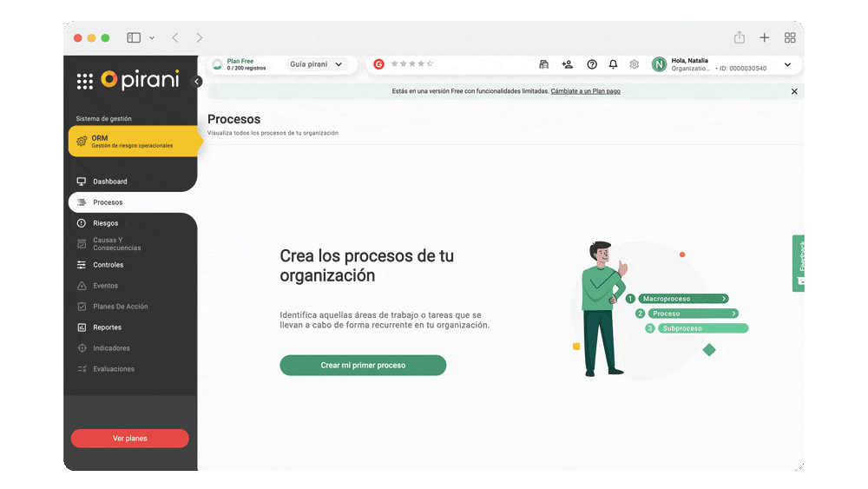Screen dimensions: 868x489
Task: Rate using the star rating control
Action: point(411,64)
